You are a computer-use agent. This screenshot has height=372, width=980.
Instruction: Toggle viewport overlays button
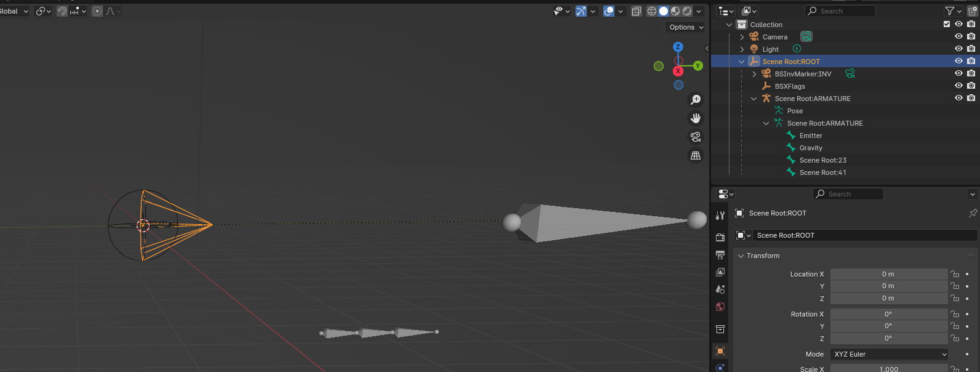[x=609, y=11]
